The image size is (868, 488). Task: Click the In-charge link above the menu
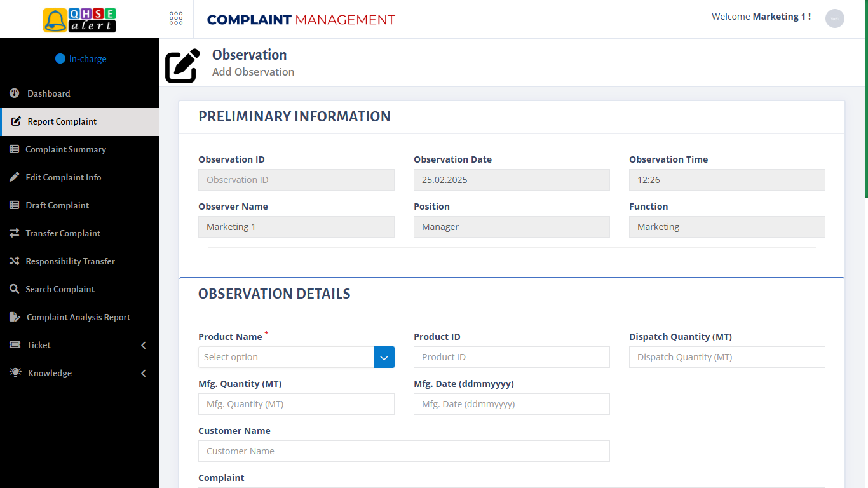[81, 58]
